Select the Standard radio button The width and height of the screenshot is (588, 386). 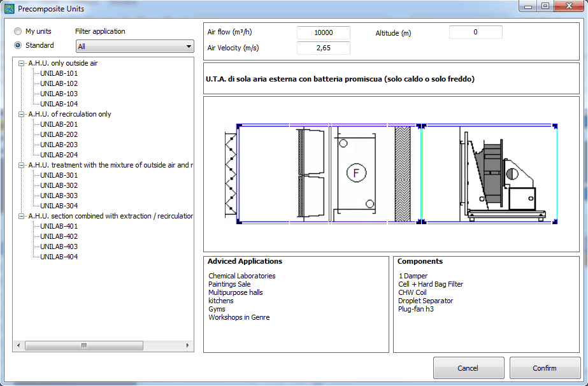18,45
